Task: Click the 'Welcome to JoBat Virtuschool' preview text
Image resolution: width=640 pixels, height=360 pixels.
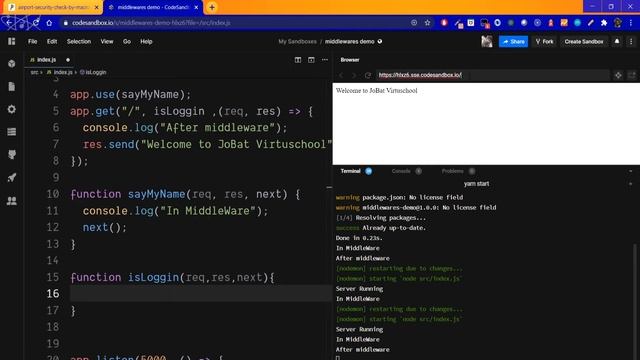Action: 376,91
